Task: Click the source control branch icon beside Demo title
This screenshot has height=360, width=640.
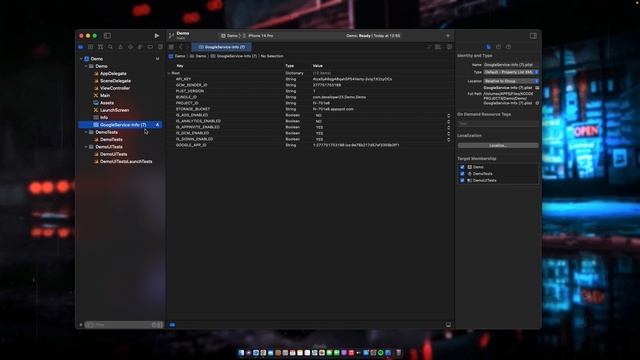Action: pyautogui.click(x=171, y=36)
